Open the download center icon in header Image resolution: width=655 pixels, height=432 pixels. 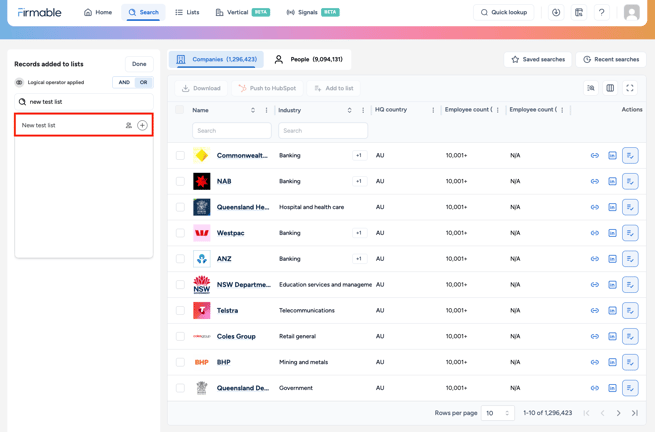click(x=556, y=13)
